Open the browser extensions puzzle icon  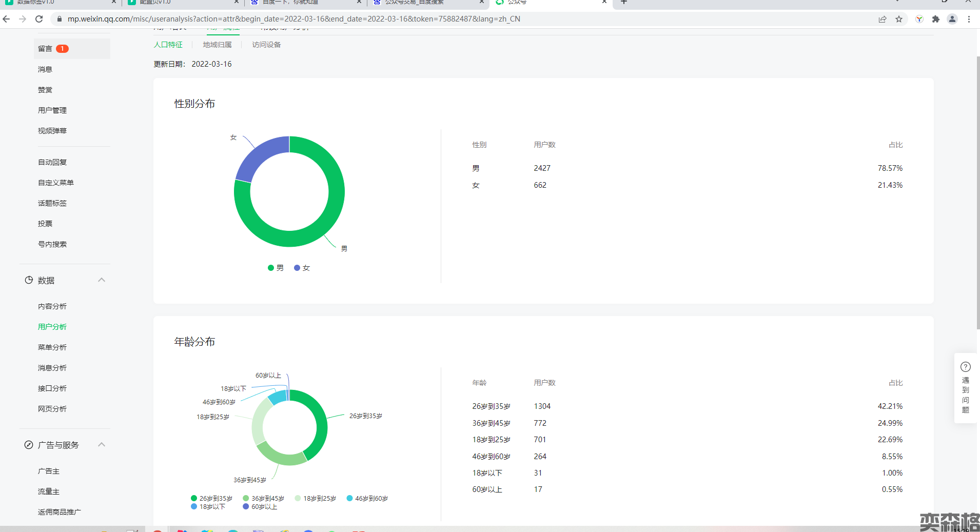click(x=936, y=19)
